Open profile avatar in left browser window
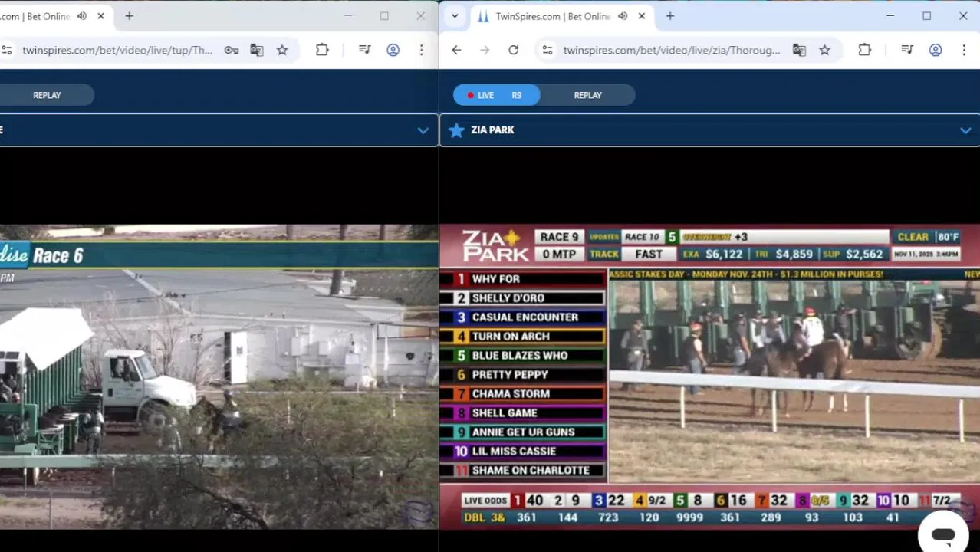 [393, 51]
